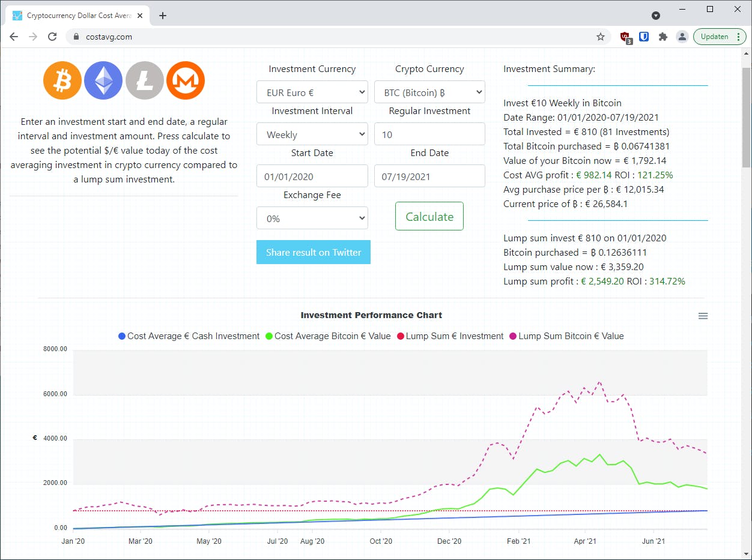This screenshot has width=752, height=560.
Task: Open the chart hamburger menu
Action: 703,316
